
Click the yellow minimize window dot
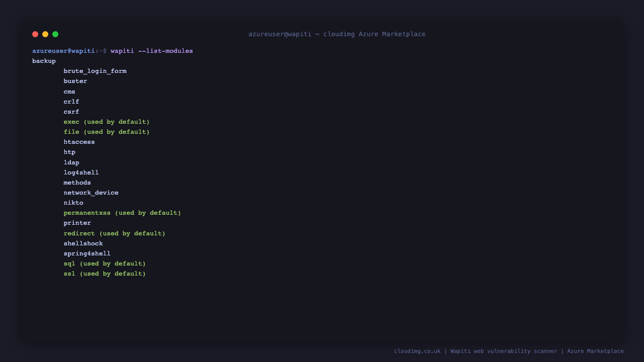[45, 34]
